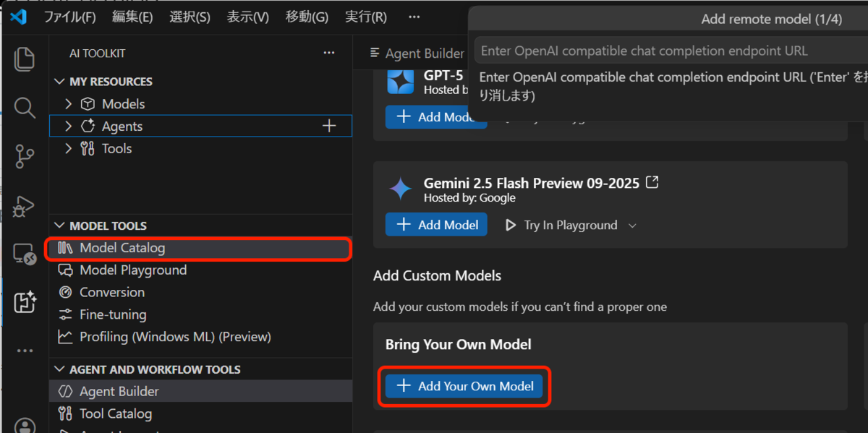Open the Explorer files icon in activity bar
Viewport: 868px width, 433px height.
click(25, 59)
